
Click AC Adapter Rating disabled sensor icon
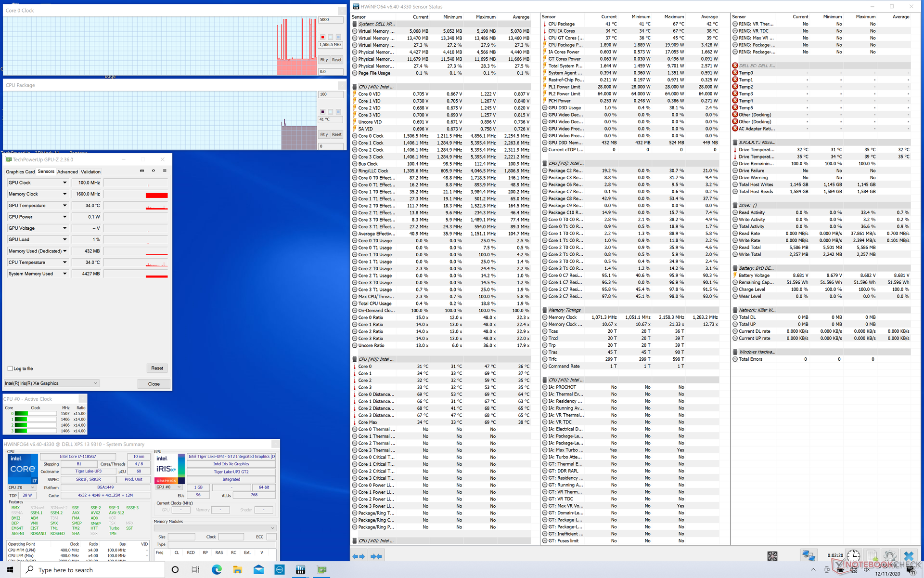pyautogui.click(x=735, y=129)
